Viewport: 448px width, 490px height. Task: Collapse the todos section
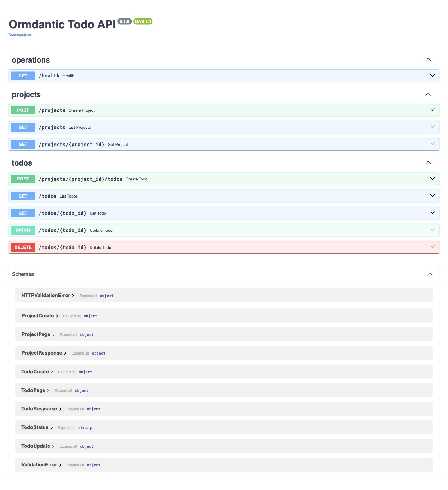tap(428, 163)
